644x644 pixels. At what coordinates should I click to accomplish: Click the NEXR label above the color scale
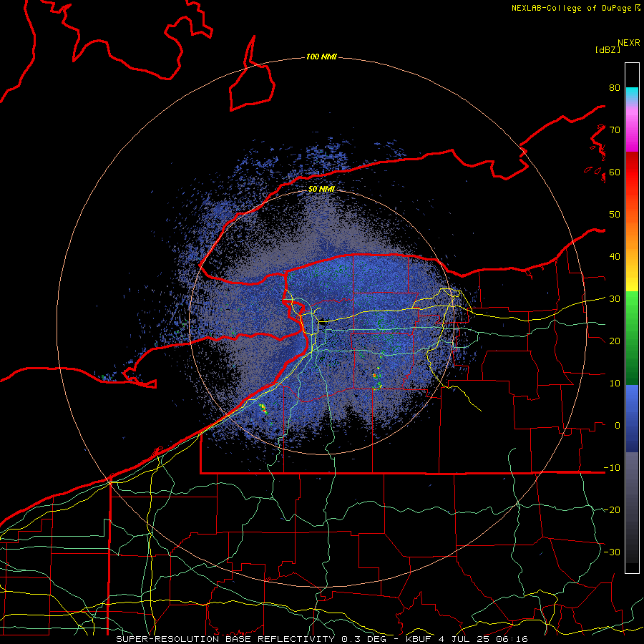coord(629,43)
